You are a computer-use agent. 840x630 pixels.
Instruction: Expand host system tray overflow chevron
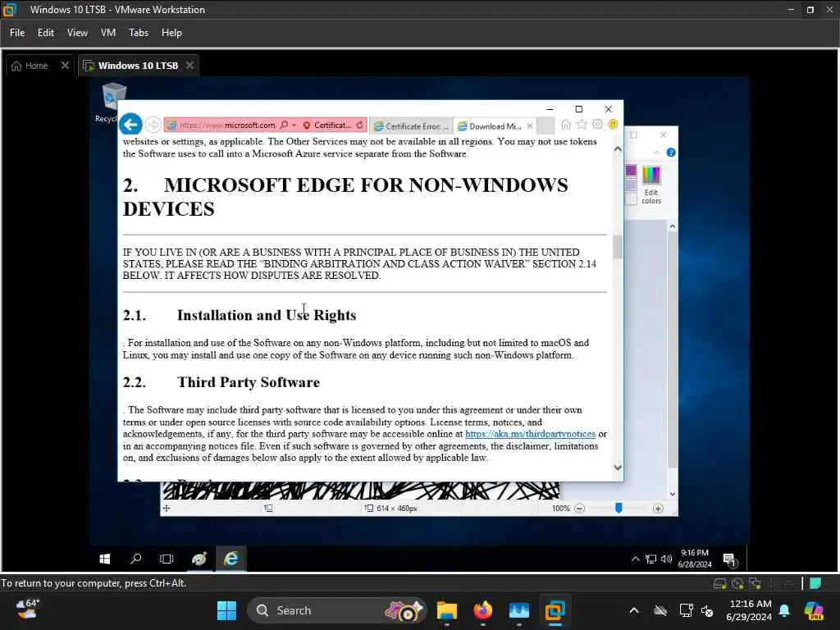(634, 610)
